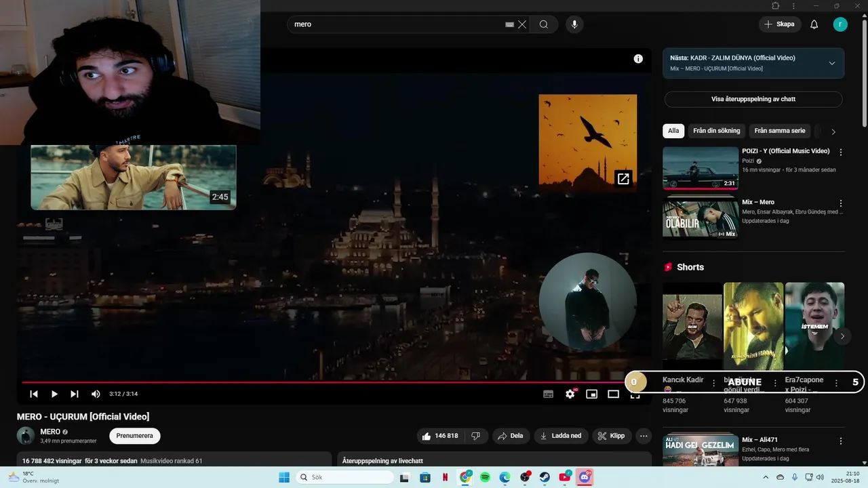Open the notifications bell
This screenshot has width=868, height=488.
(814, 24)
